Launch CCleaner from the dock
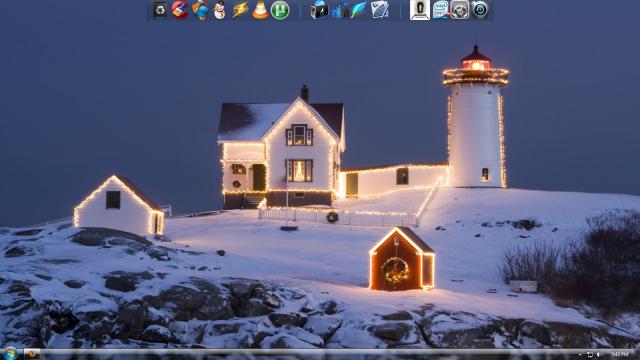The height and width of the screenshot is (360, 640). 180,10
